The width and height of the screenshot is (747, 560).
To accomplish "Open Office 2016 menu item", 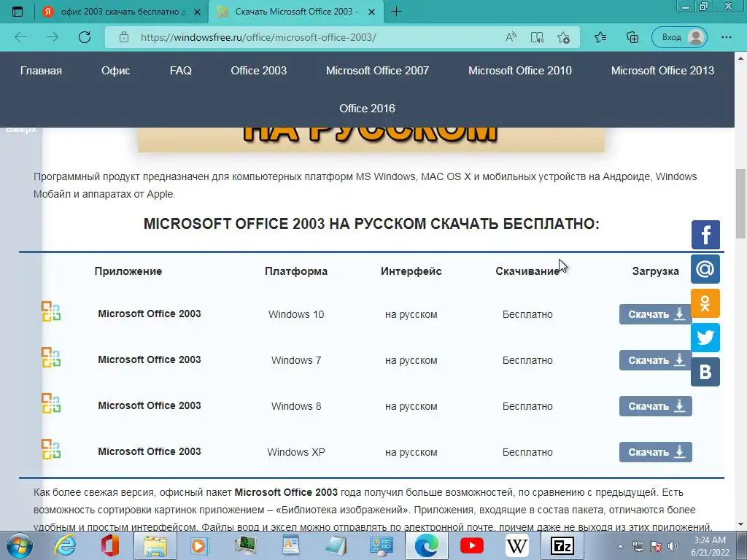I will 368,109.
